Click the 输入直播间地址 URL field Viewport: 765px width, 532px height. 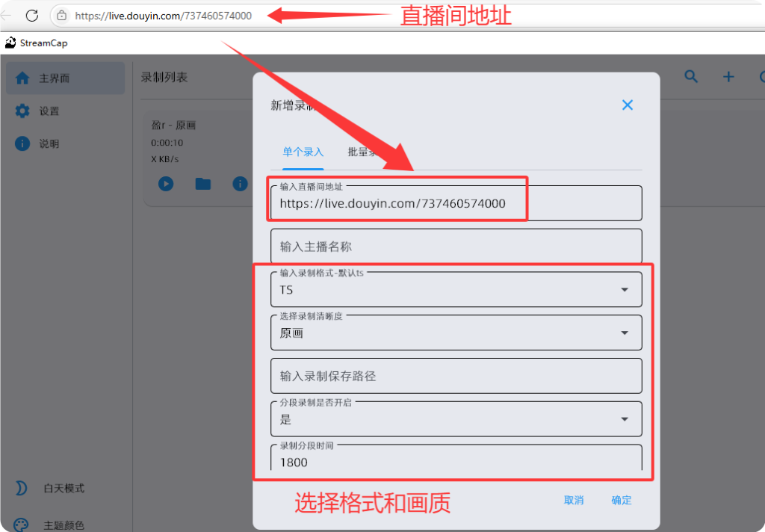pos(456,203)
